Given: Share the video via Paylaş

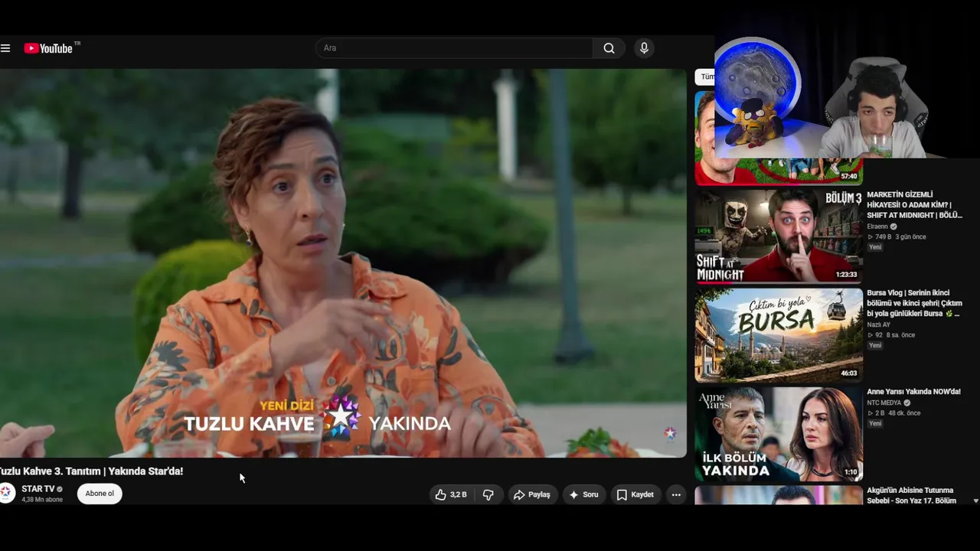Looking at the screenshot, I should pyautogui.click(x=532, y=494).
